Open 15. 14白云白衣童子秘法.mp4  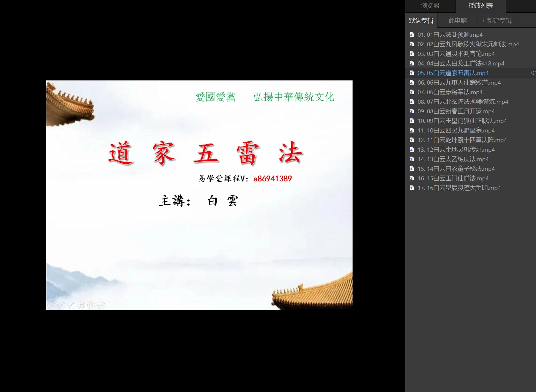(x=456, y=169)
